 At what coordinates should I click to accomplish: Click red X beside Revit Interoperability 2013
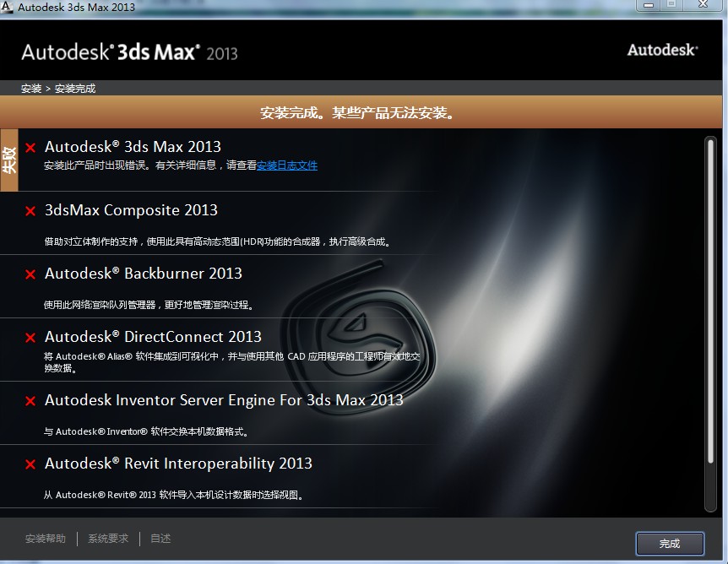tap(30, 464)
